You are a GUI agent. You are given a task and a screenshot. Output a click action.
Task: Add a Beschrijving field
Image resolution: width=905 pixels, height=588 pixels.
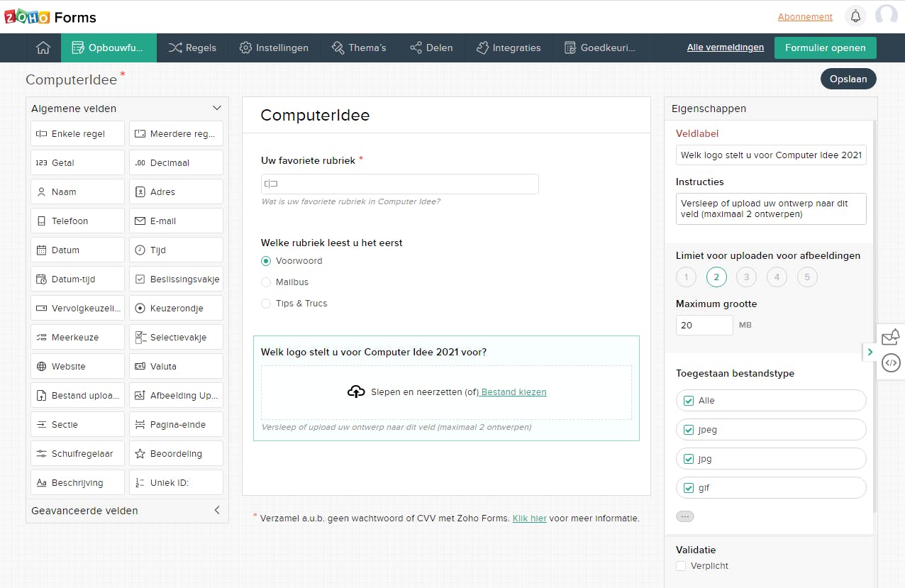coord(78,482)
